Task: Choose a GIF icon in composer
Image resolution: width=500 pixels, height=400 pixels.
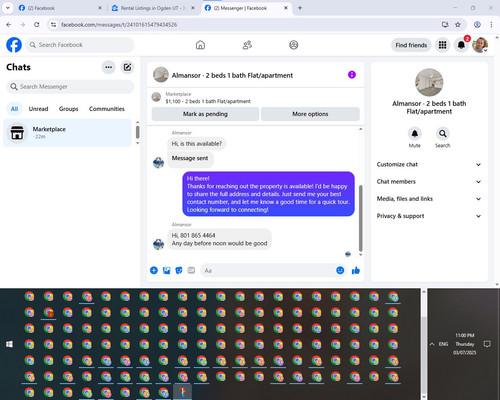Action: click(x=191, y=270)
